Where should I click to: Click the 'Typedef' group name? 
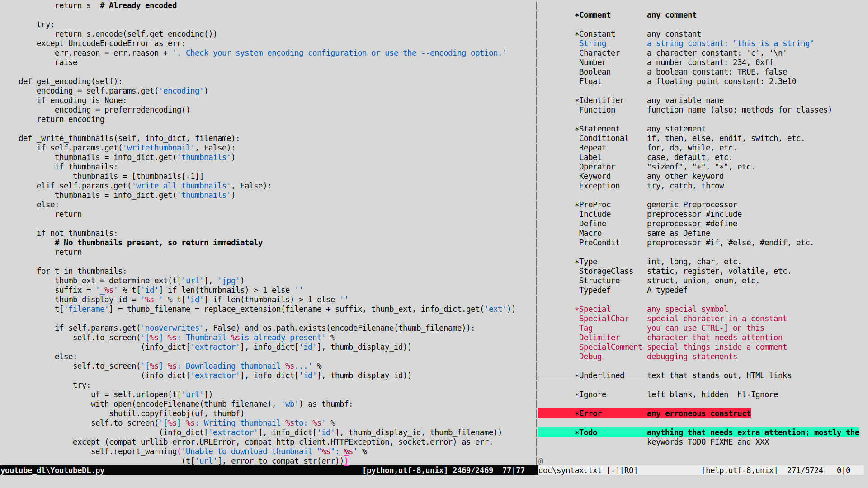[595, 290]
